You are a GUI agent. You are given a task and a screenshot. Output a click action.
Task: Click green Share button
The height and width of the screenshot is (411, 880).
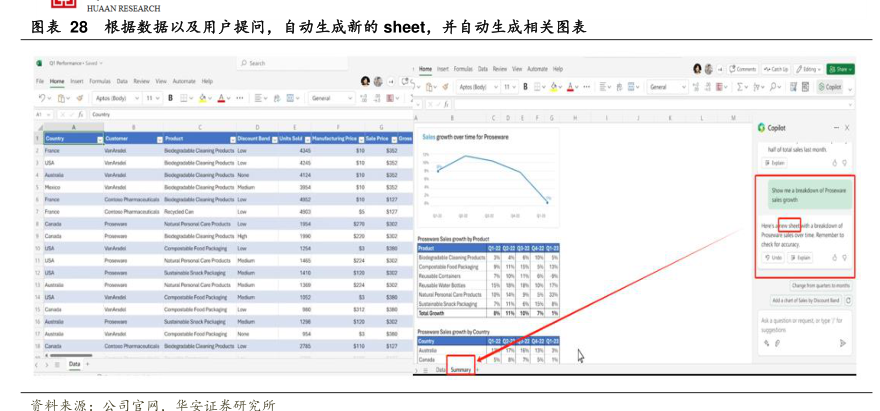point(840,69)
